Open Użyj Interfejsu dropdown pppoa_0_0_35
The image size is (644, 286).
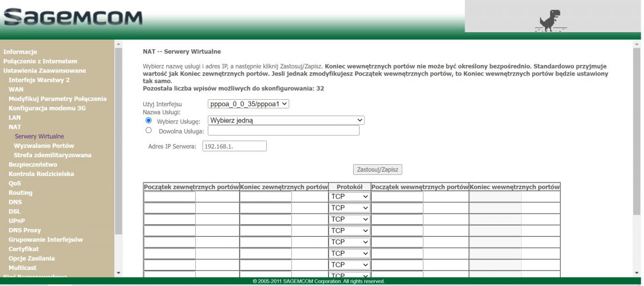[248, 104]
